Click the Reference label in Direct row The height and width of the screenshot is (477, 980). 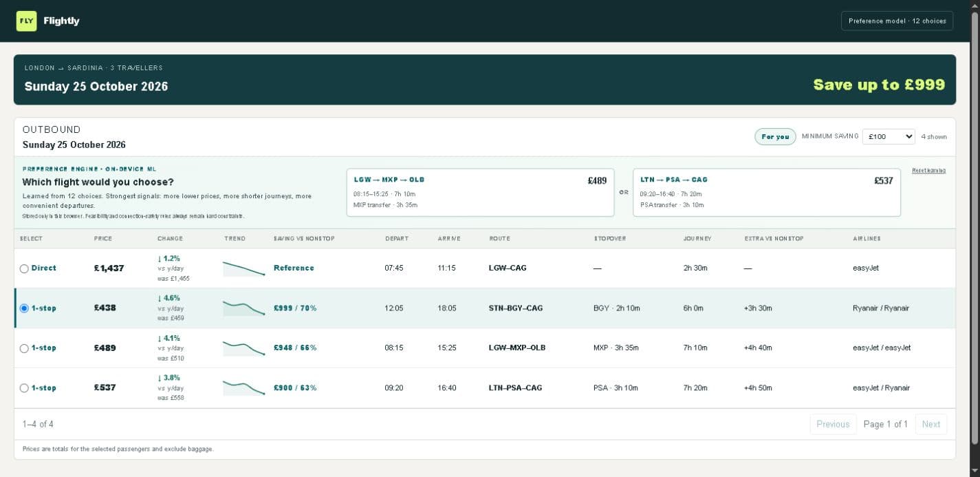(294, 268)
